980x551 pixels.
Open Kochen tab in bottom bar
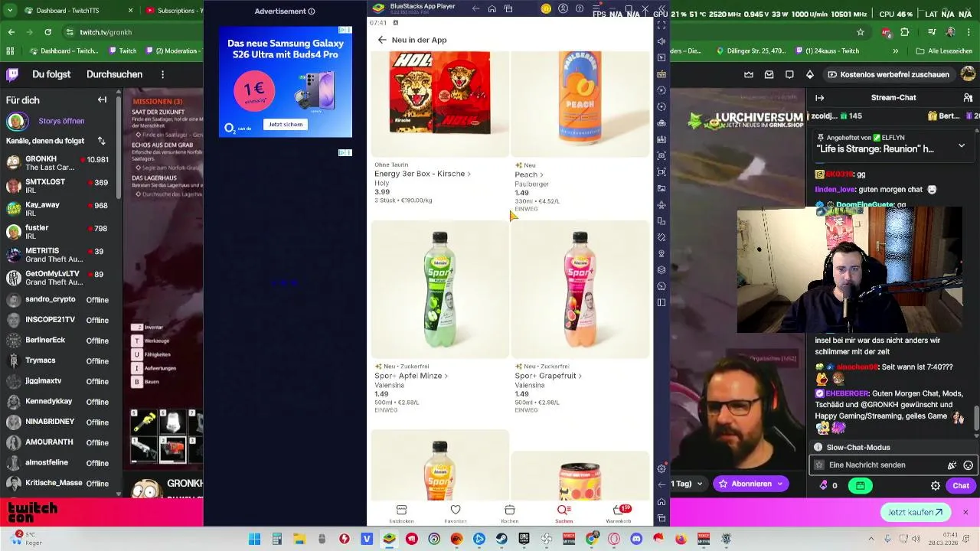[510, 514]
